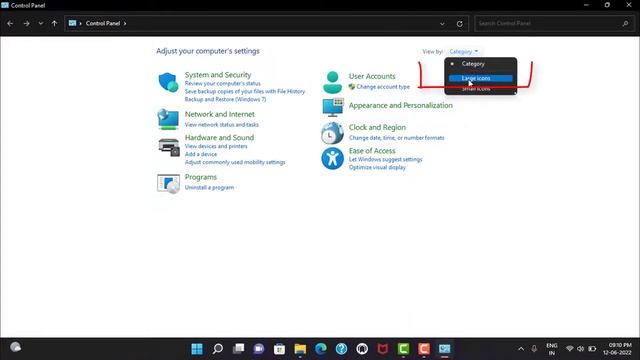This screenshot has height=360, width=640.
Task: Select Large icons in the View by menu
Action: pos(481,78)
